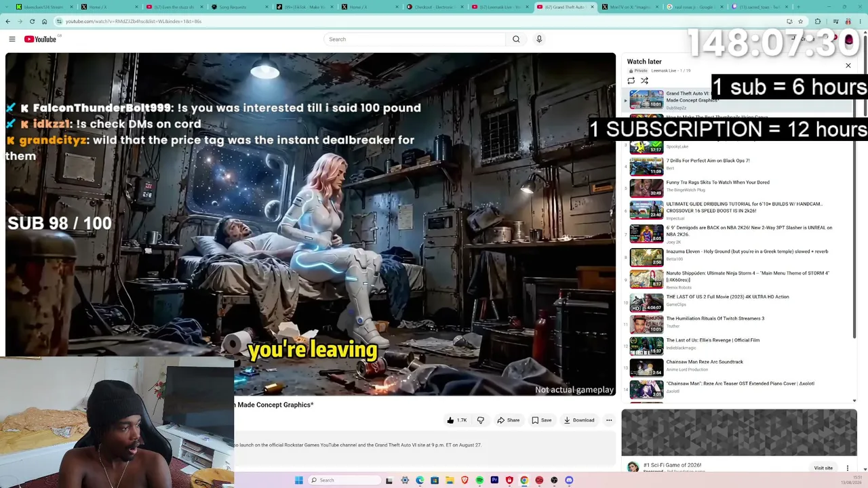Dislike the video with thumbs down
The width and height of the screenshot is (868, 488).
481,420
